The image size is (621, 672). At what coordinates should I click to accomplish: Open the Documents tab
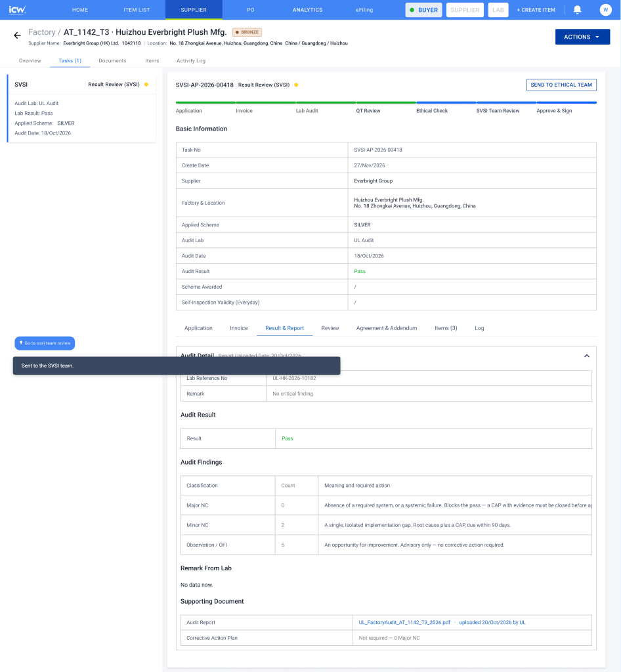click(x=112, y=61)
